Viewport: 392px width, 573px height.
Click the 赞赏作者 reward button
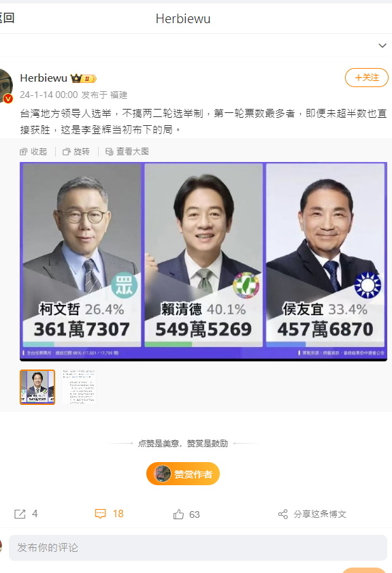pos(182,474)
